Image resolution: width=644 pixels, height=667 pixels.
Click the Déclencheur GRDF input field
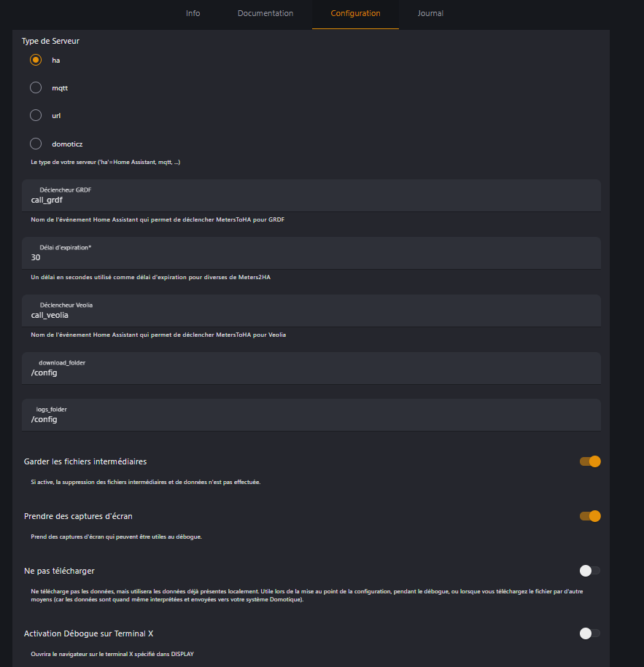(x=311, y=195)
